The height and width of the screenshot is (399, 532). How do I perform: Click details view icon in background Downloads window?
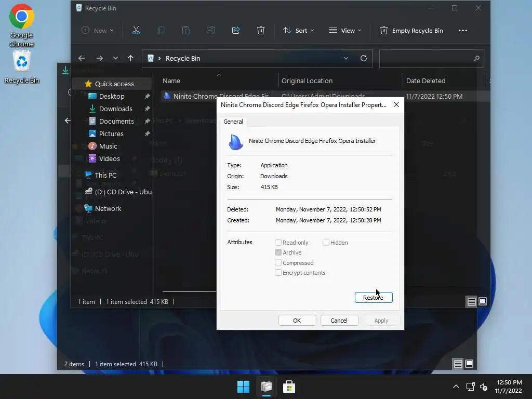tap(458, 364)
